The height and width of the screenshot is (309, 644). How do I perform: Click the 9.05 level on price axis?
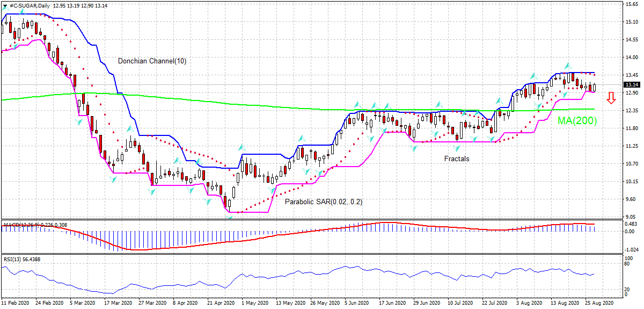[x=631, y=217]
